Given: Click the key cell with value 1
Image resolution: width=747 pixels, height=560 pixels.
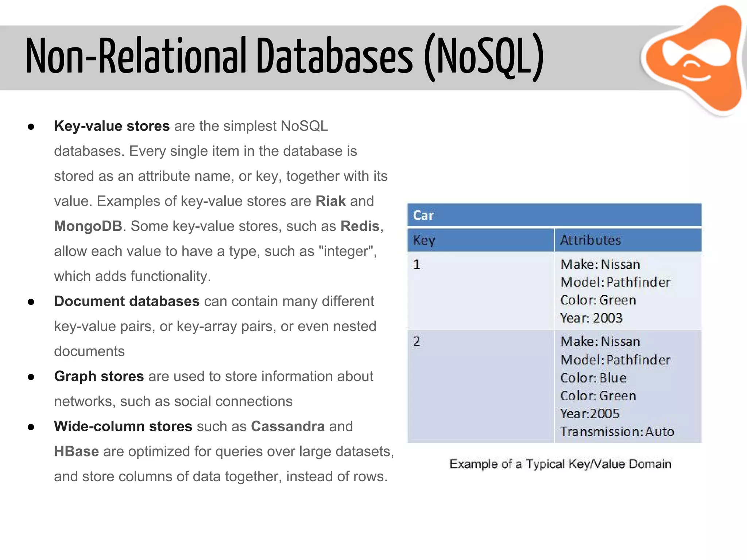Looking at the screenshot, I should coord(480,291).
